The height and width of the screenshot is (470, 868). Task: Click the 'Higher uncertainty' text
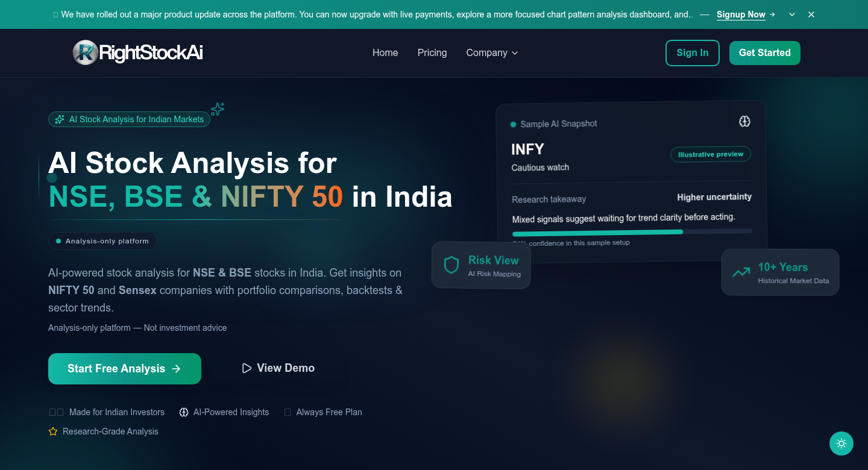[714, 197]
